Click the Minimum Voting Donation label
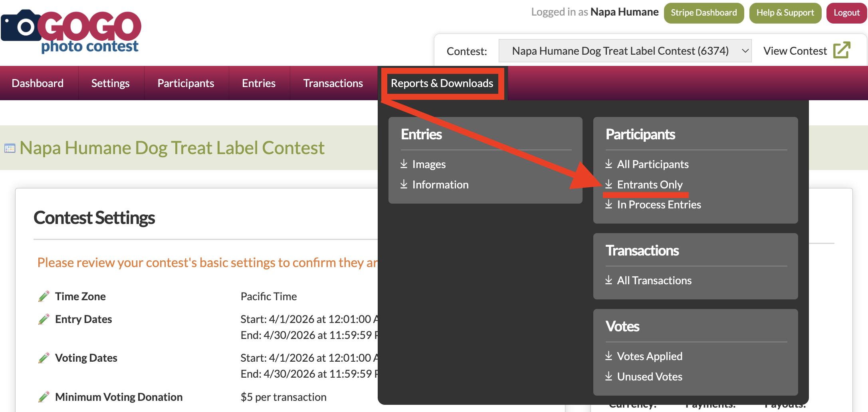868x412 pixels. click(x=119, y=397)
